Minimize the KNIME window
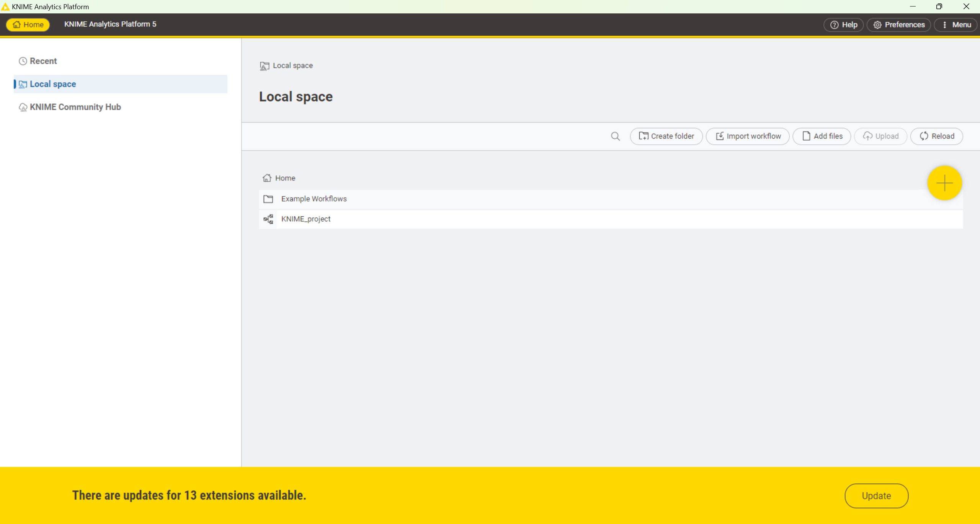Screen dimensions: 980x524 [x=913, y=7]
